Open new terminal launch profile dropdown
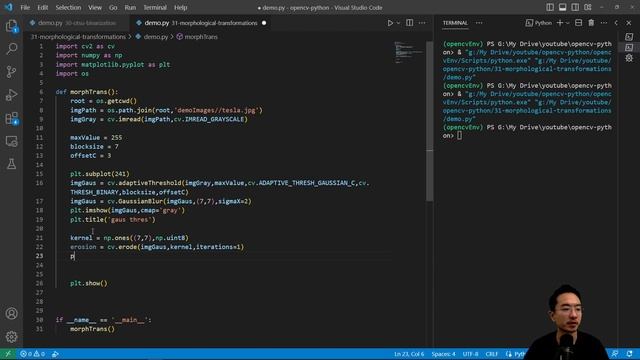Viewport: 640px width, 360px height. tap(568, 23)
